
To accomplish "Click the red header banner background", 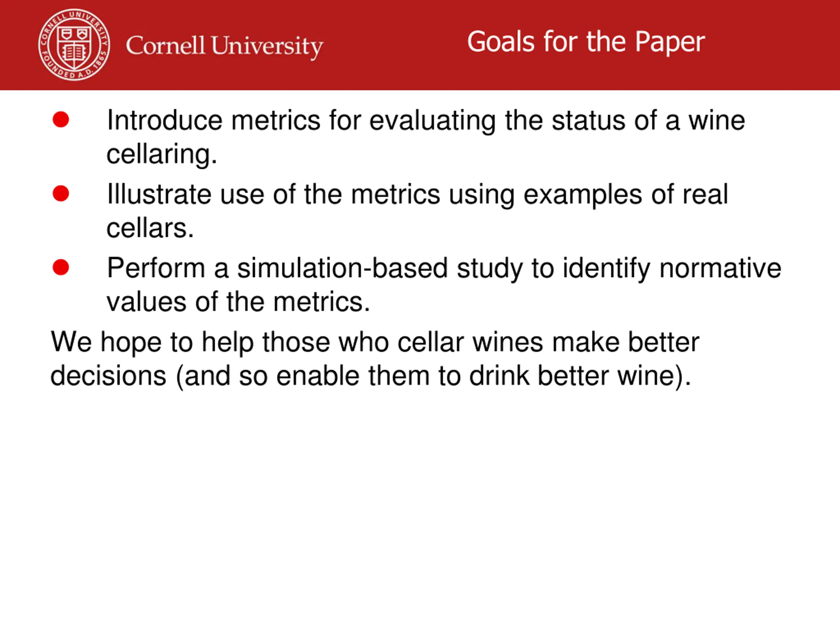I will 420,45.
